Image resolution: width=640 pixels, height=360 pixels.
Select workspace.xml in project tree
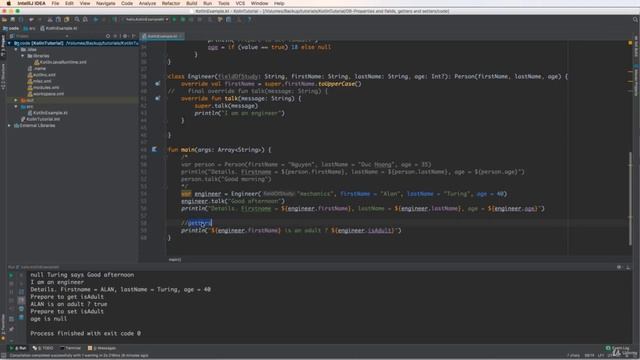coord(45,94)
